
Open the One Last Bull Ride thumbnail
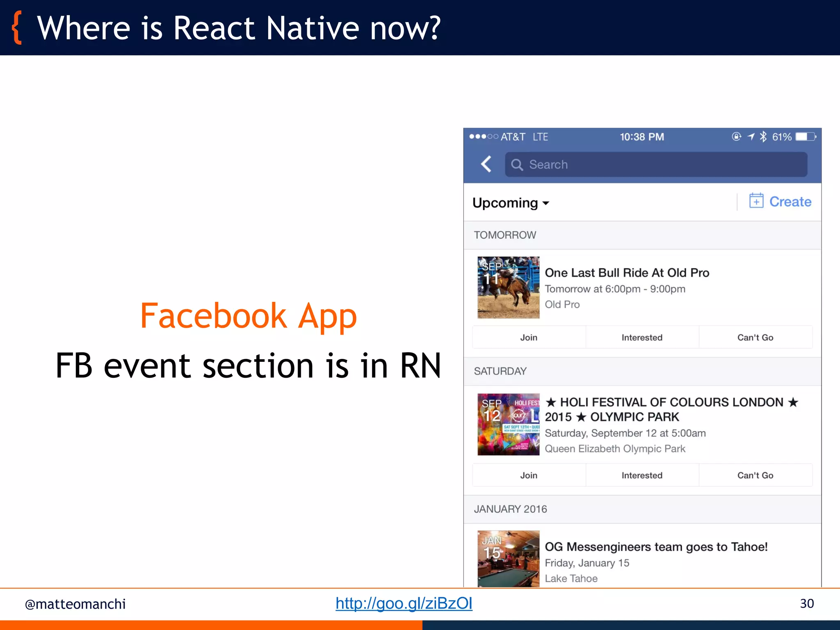(x=508, y=288)
